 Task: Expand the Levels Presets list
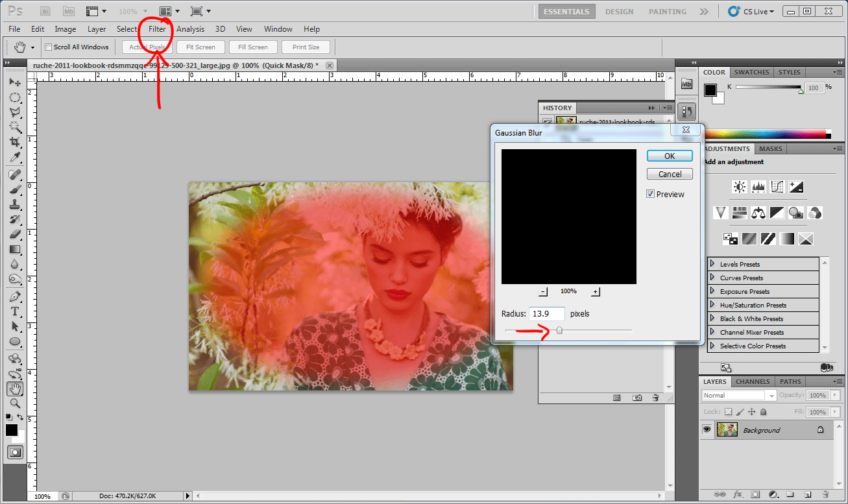point(712,264)
